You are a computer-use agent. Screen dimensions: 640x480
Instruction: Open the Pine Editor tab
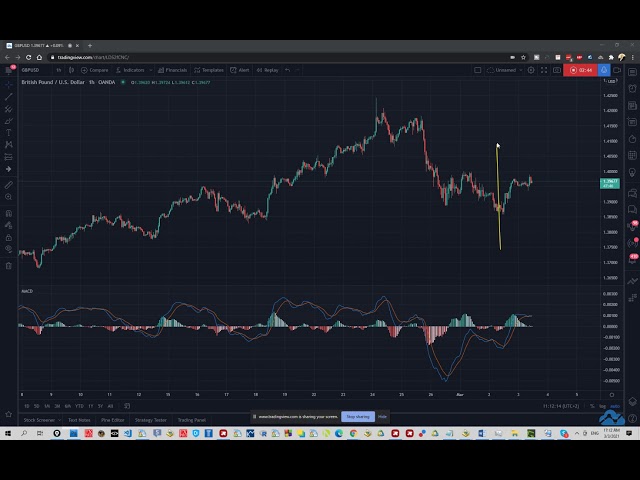(113, 420)
